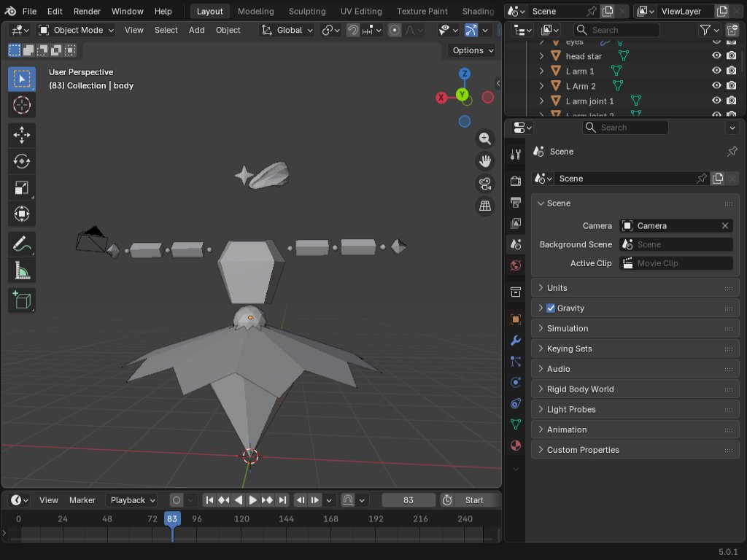Click the properties editor Search field

[625, 128]
